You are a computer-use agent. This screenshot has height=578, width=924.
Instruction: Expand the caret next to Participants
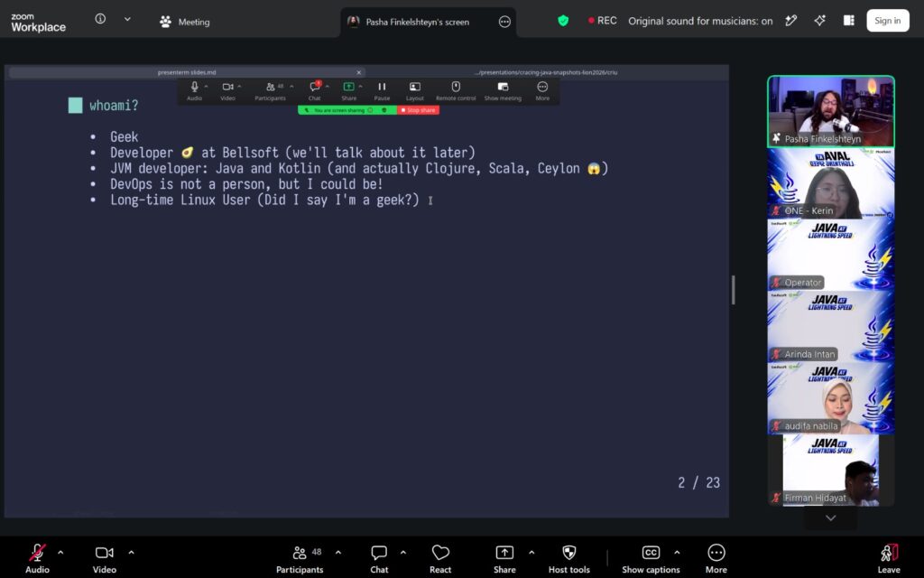click(x=338, y=553)
